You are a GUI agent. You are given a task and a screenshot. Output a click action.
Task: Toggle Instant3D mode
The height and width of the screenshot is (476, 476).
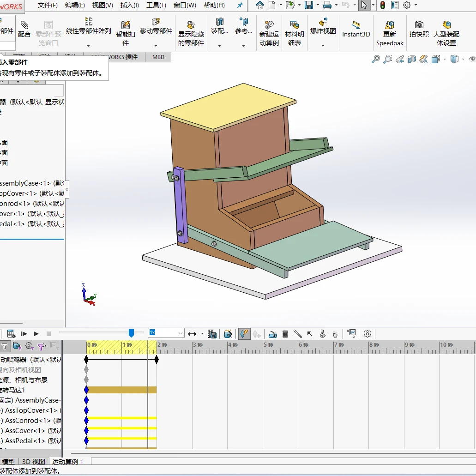tap(356, 29)
